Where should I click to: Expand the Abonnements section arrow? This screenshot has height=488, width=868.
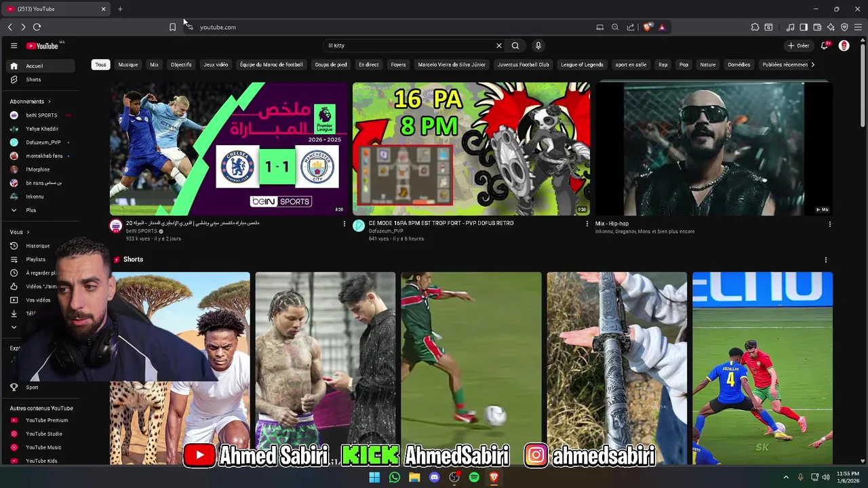49,102
